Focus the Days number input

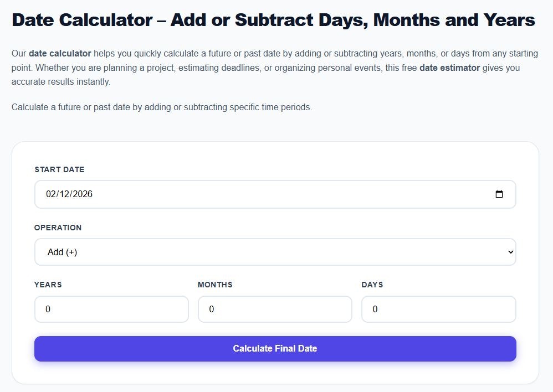(x=438, y=309)
